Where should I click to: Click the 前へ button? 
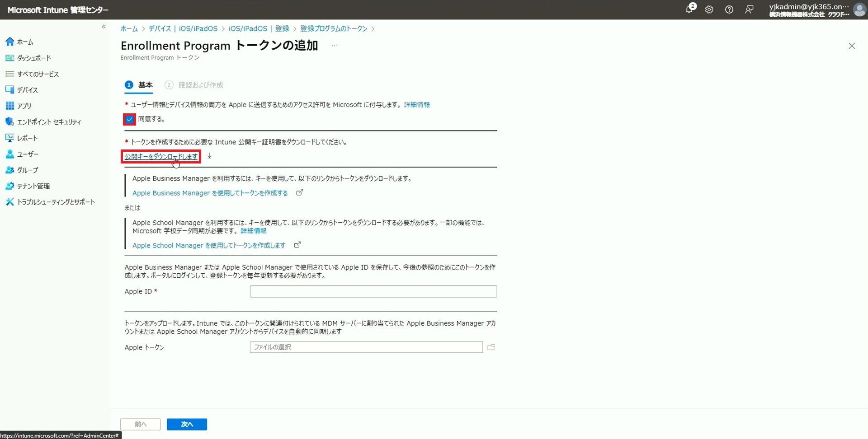[x=141, y=424]
